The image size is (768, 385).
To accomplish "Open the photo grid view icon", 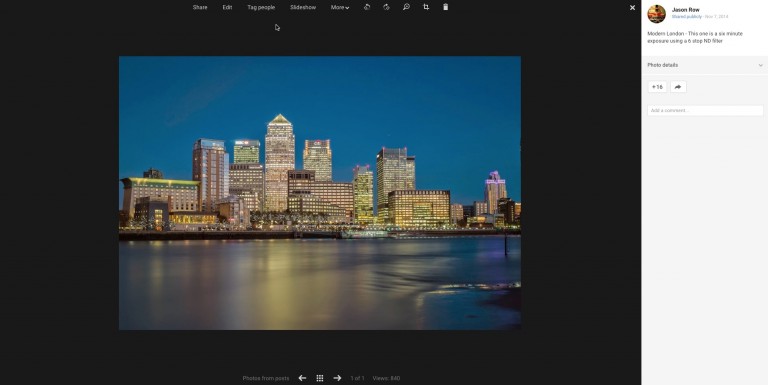I will [320, 378].
